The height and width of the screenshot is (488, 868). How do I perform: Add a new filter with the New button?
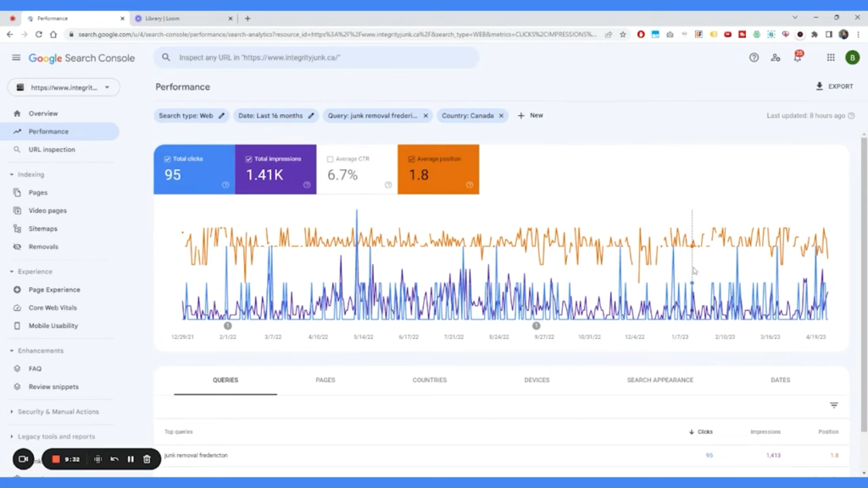pos(530,115)
